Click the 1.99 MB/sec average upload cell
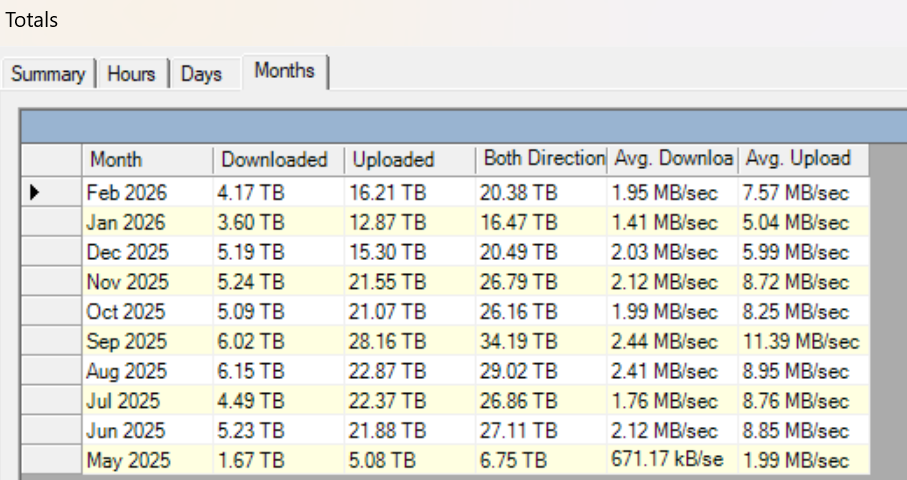Image resolution: width=907 pixels, height=480 pixels. 803,460
